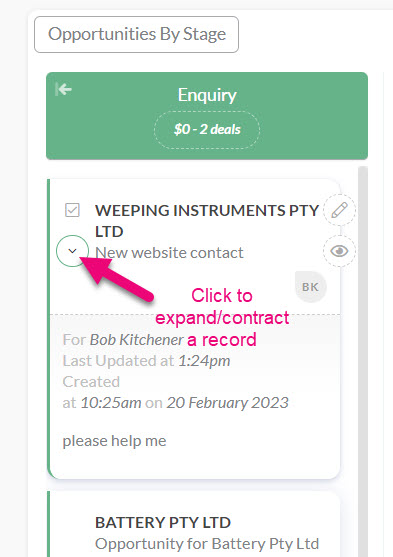This screenshot has width=393, height=557.
Task: Open Weeping Instruments Pty Ltd title
Action: (x=207, y=221)
